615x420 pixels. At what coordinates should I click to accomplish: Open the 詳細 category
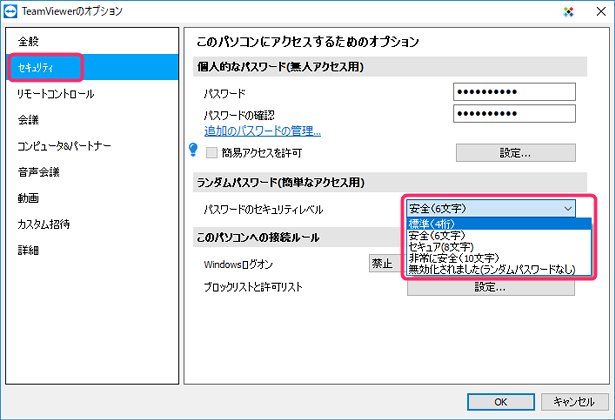(92, 250)
